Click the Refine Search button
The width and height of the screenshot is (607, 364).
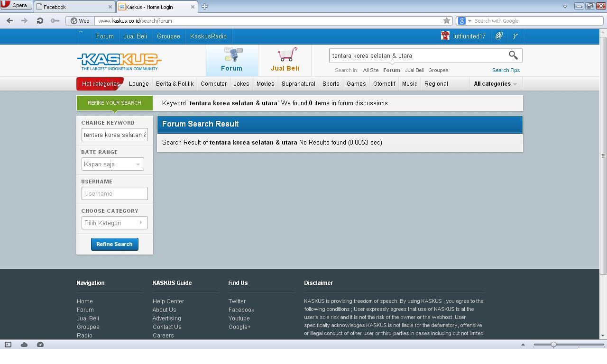114,244
